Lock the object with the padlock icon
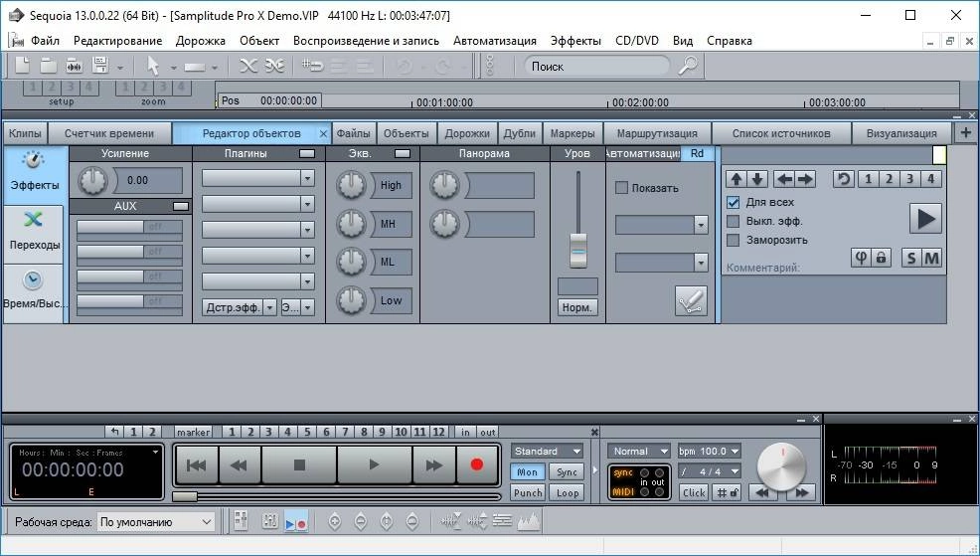Image resolution: width=980 pixels, height=556 pixels. coord(881,257)
